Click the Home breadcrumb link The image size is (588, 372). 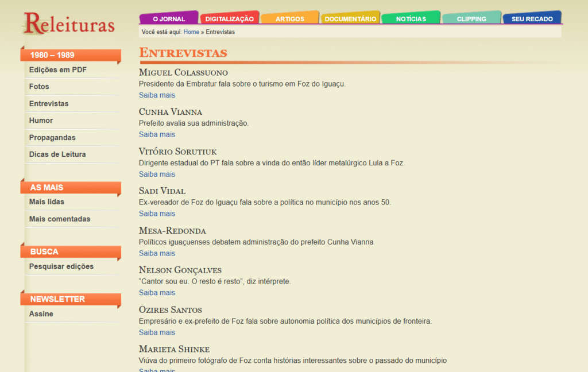(x=191, y=32)
